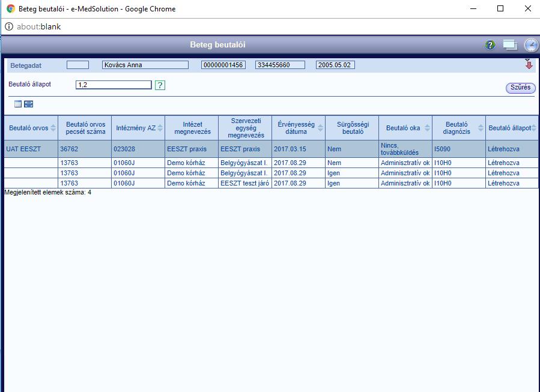Image resolution: width=540 pixels, height=392 pixels.
Task: Sort by Intézmény AZ column arrows
Action: (160, 128)
